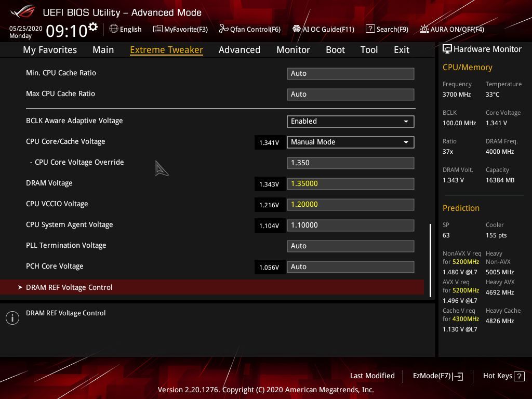This screenshot has width=532, height=399.
Task: Edit CPU Core Voltage Override value 1.350
Action: point(351,163)
